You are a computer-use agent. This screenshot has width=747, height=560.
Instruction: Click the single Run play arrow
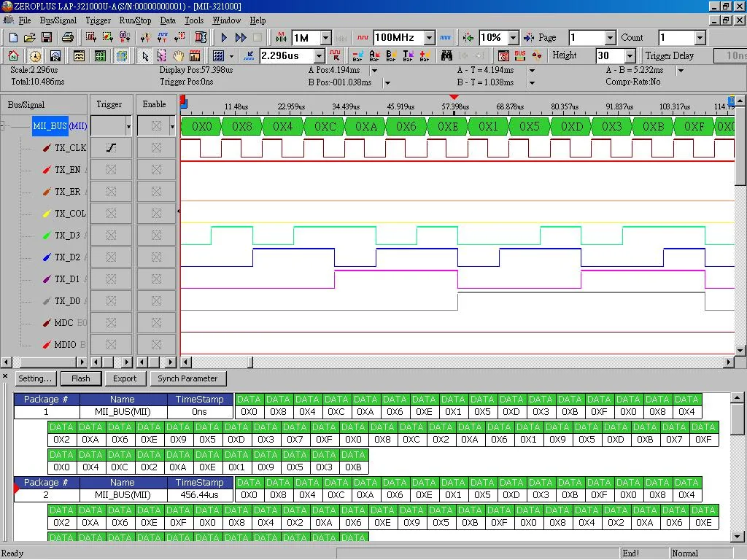(x=224, y=37)
